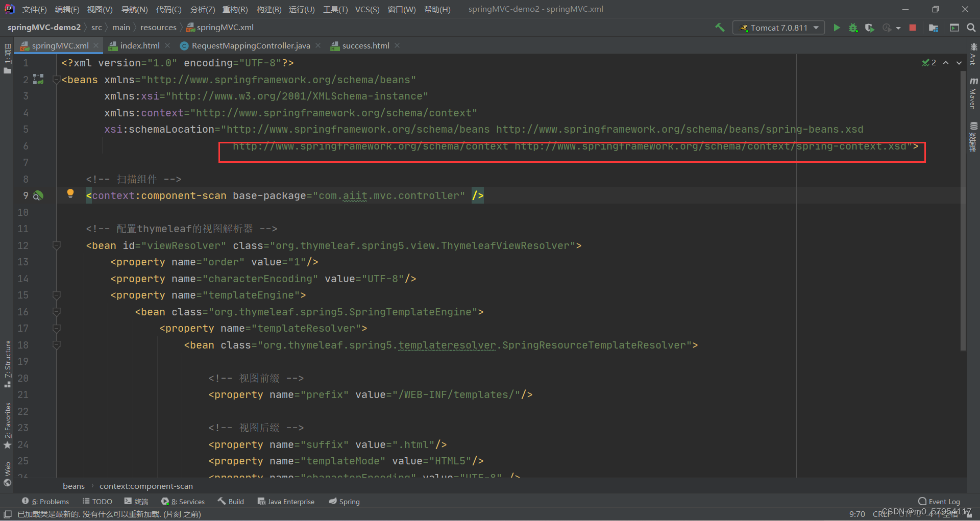Click springMVC-demo2 breadcrumb in navigation bar
This screenshot has height=521, width=980.
[44, 28]
